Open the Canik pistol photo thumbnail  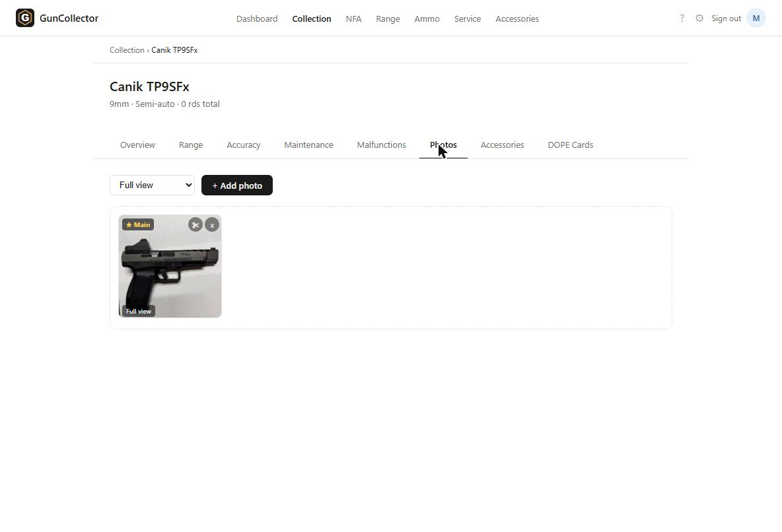coord(170,266)
